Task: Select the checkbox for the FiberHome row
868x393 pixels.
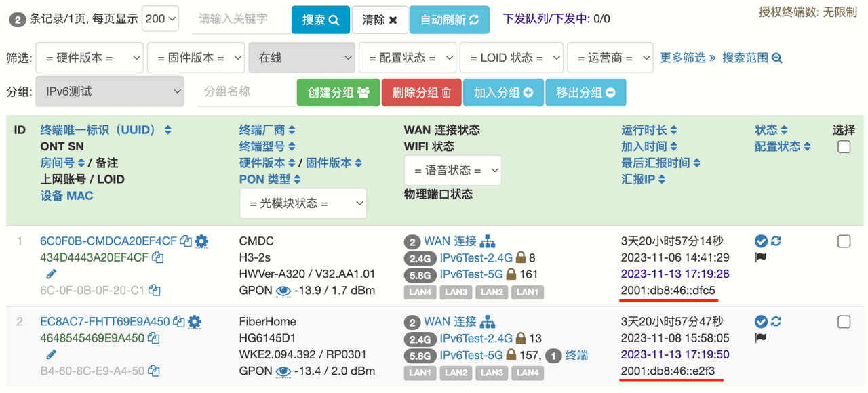Action: click(x=844, y=322)
